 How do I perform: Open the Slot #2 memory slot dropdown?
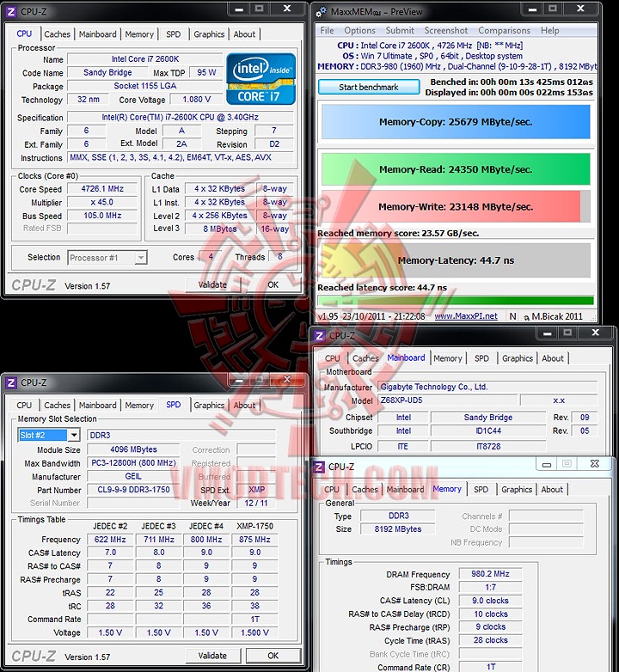click(x=74, y=435)
